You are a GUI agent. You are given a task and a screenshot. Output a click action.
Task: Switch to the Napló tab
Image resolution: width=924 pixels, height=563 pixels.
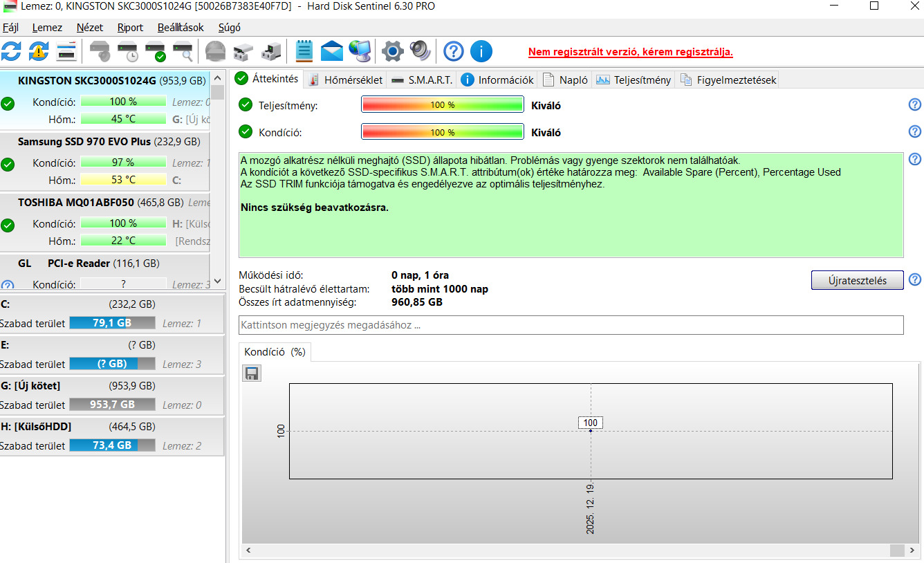tap(565, 80)
